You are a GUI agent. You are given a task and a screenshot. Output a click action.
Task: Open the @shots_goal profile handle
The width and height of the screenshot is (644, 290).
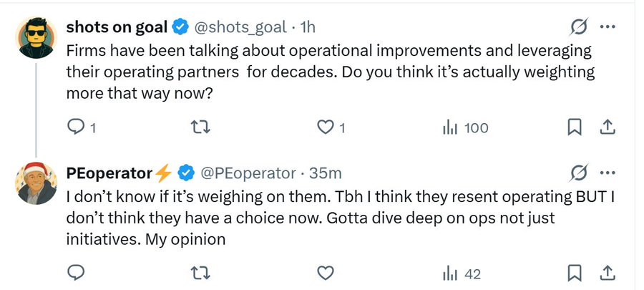coord(240,27)
